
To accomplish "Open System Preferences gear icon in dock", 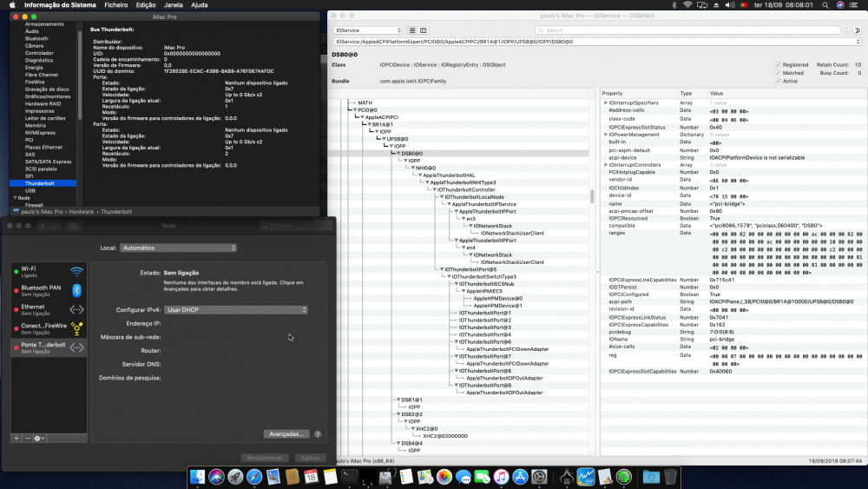I will pos(539,477).
